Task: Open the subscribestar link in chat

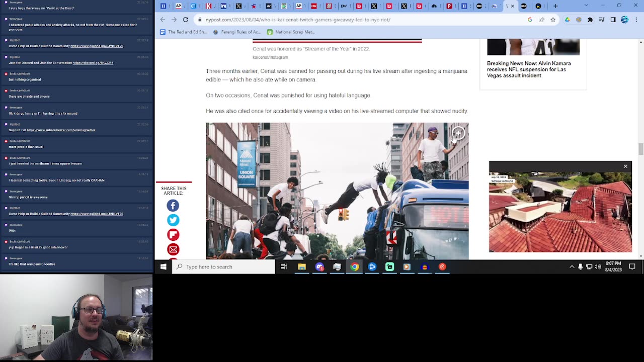Action: (x=61, y=130)
